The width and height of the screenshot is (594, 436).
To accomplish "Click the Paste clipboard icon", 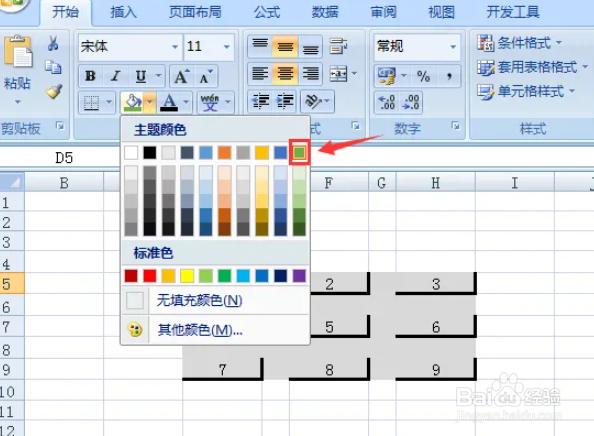I will pyautogui.click(x=18, y=51).
